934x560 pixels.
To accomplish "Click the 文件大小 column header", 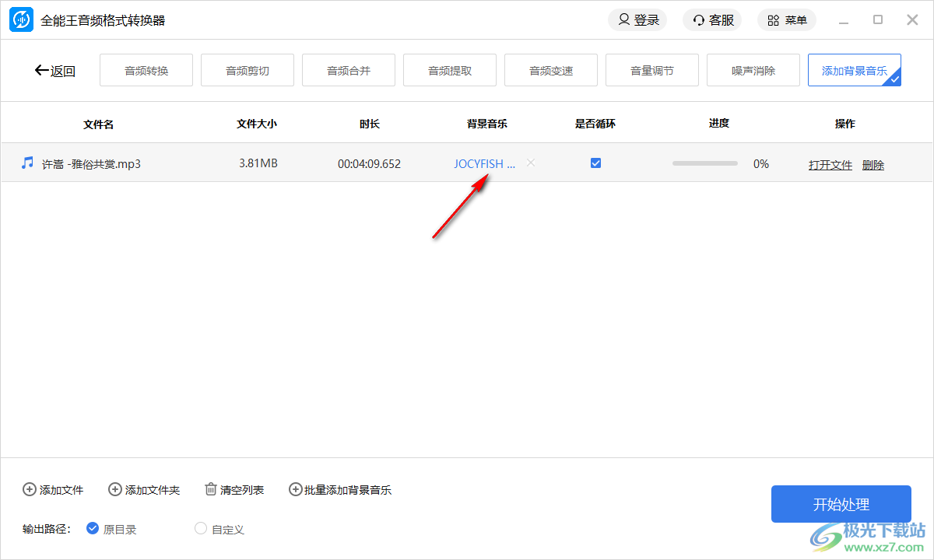I will coord(257,123).
